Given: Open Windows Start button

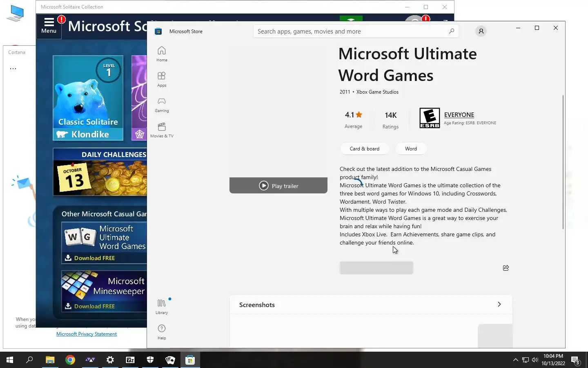Looking at the screenshot, I should (x=10, y=360).
